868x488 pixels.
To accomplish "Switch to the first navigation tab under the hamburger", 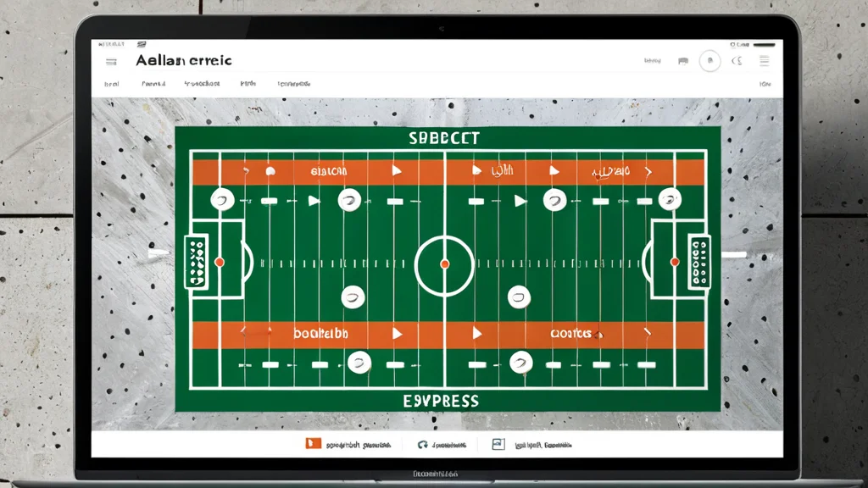I will [x=112, y=84].
